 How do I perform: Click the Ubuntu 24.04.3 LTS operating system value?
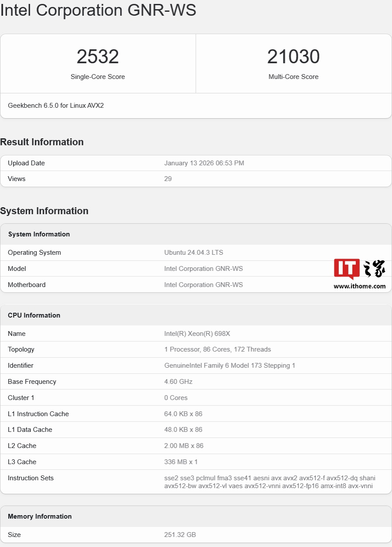pos(194,253)
